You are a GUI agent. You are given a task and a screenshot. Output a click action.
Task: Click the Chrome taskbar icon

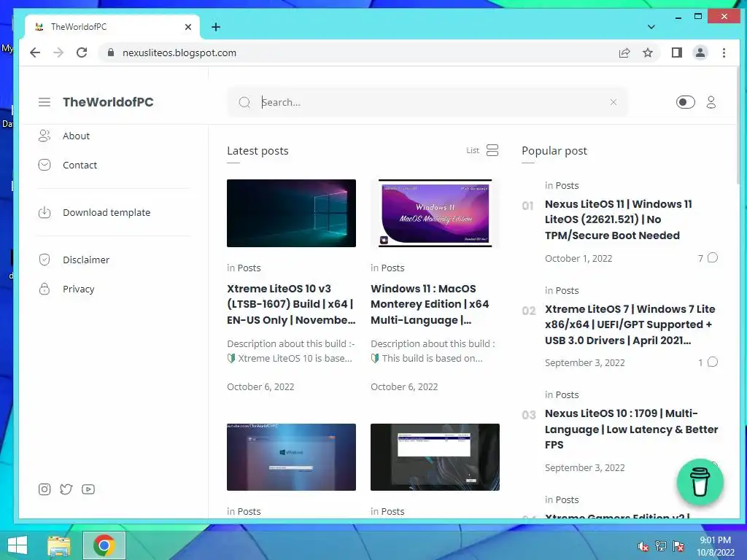pyautogui.click(x=104, y=545)
